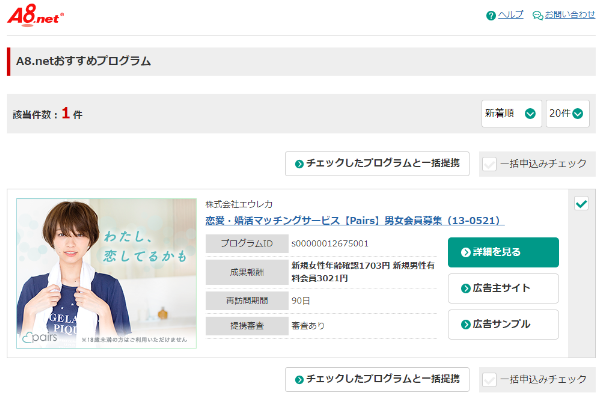Click the Pairs banner advertisement image

[x=106, y=273]
